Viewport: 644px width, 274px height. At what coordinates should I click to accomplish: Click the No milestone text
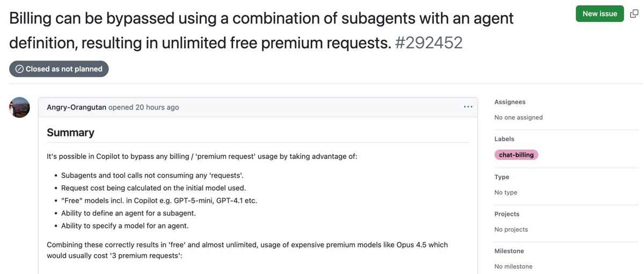tap(513, 266)
